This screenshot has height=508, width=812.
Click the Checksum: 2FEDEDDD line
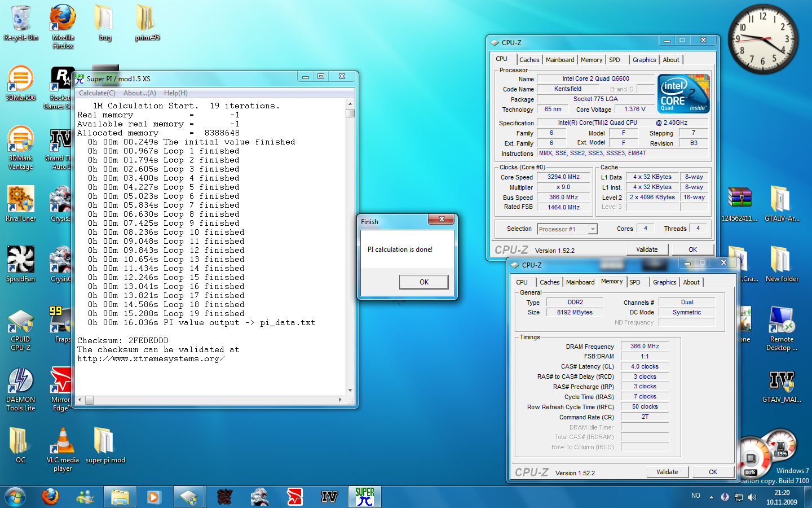pos(123,341)
